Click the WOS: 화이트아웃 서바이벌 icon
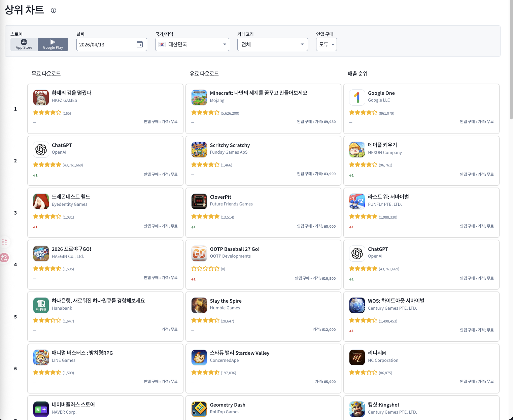 (x=357, y=305)
